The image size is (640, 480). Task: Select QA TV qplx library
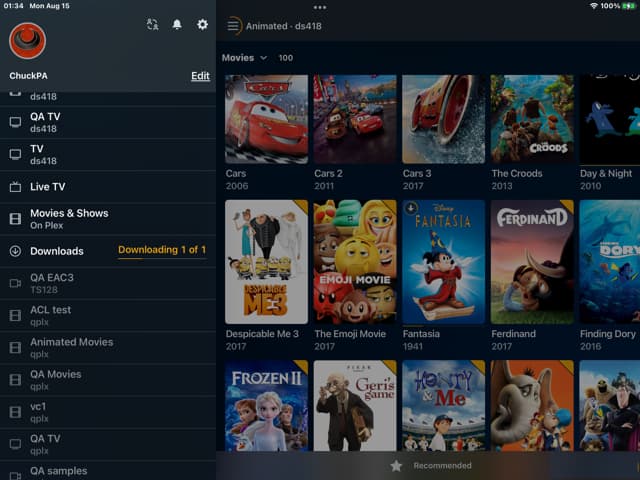[x=108, y=444]
